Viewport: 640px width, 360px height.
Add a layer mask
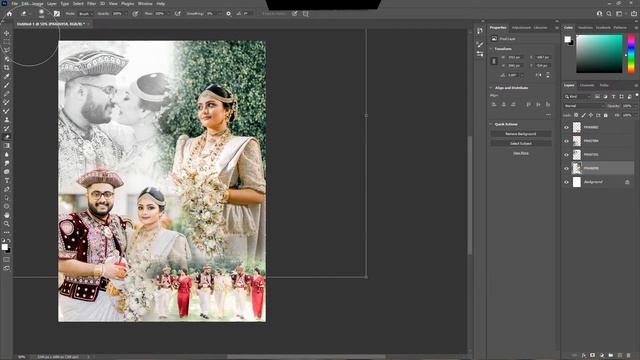[593, 356]
